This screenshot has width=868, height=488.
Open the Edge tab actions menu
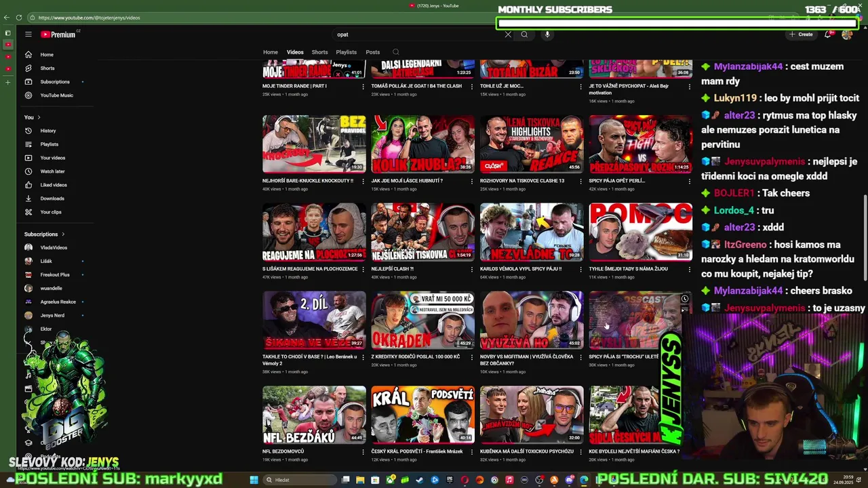[x=7, y=33]
